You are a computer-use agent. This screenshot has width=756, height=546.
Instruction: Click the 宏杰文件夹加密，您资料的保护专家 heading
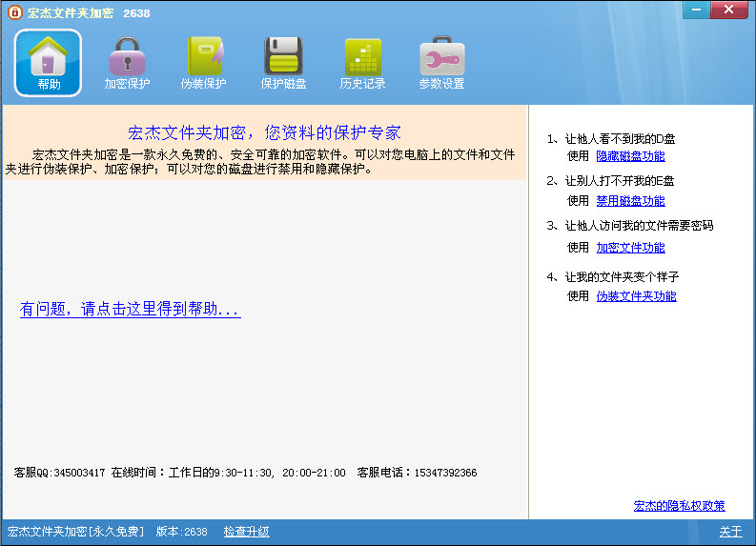[x=264, y=132]
